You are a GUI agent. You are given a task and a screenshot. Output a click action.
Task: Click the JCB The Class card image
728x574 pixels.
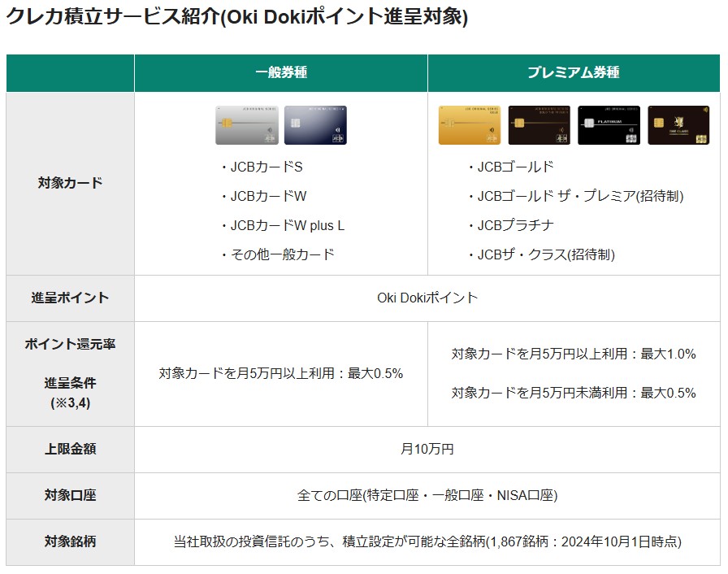tap(678, 125)
